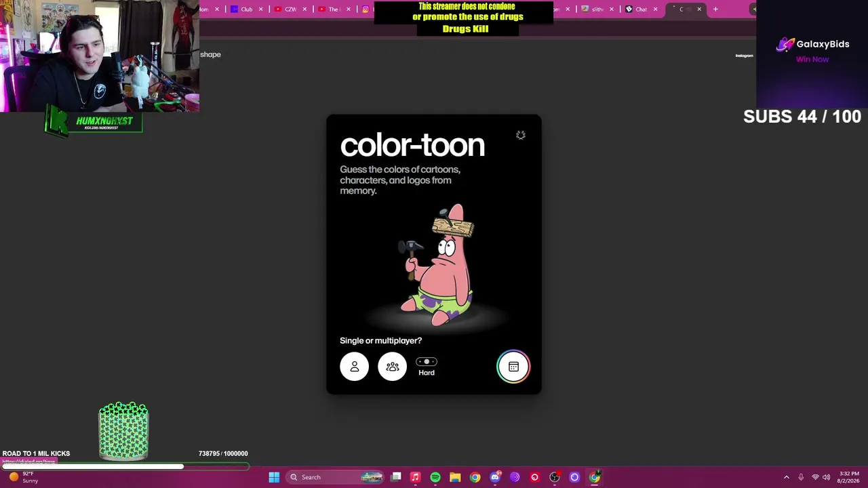Click the microphone tray icon
868x488 pixels.
(801, 477)
